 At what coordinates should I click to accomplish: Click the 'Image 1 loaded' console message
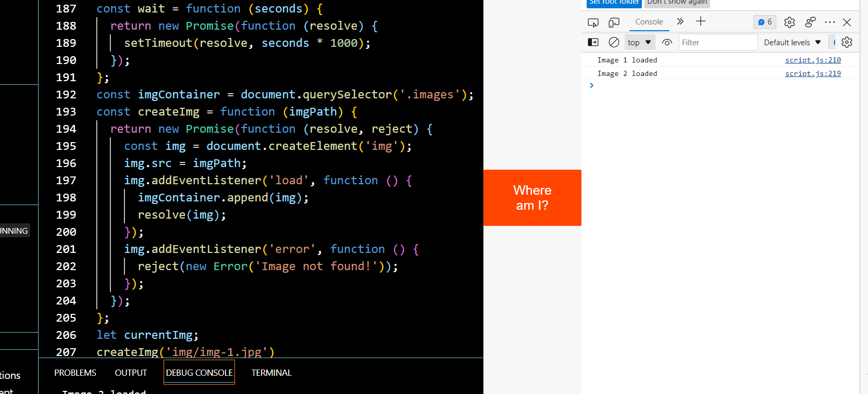627,60
